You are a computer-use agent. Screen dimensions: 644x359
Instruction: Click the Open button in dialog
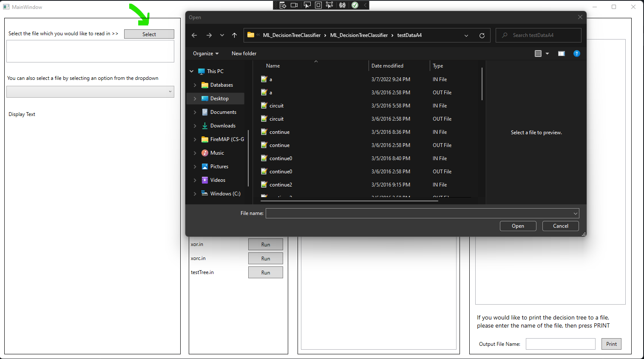[518, 226]
